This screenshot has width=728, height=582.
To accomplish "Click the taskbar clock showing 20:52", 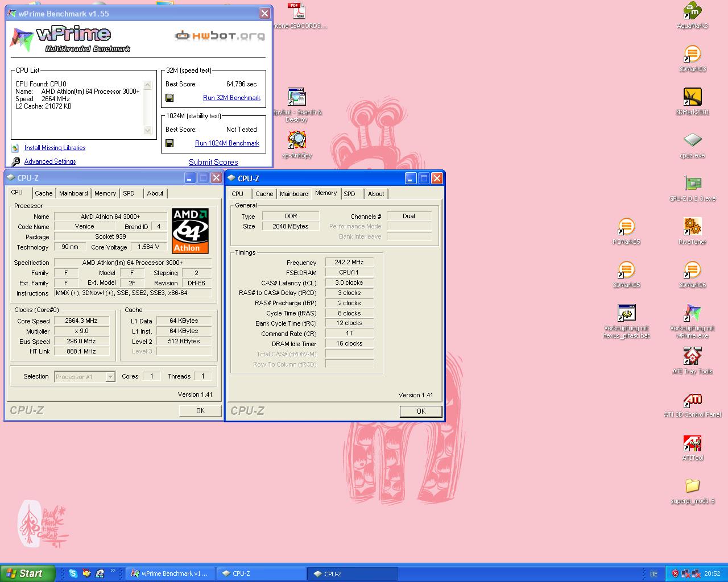I will pos(712,574).
